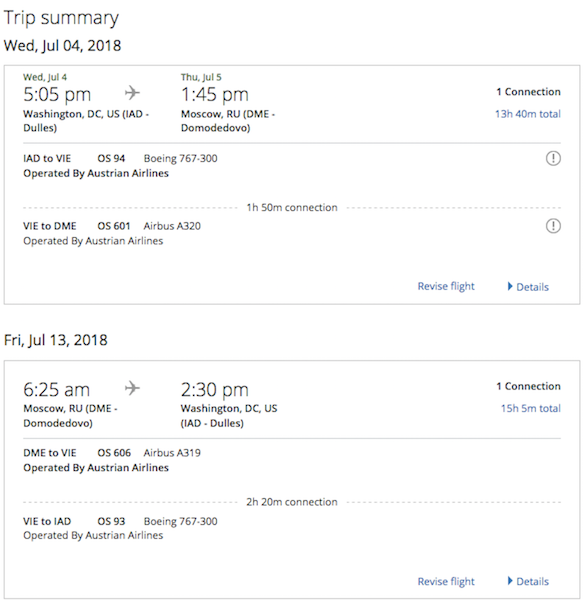
Task: Click the Trip summary heading
Action: point(61,18)
